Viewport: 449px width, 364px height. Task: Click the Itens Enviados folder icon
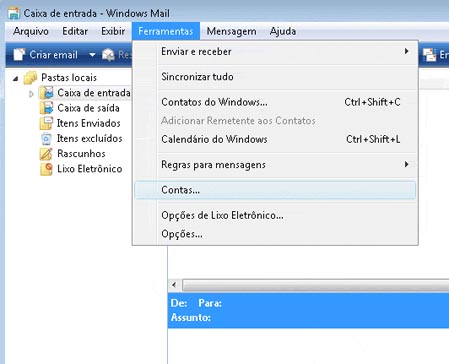click(x=46, y=123)
